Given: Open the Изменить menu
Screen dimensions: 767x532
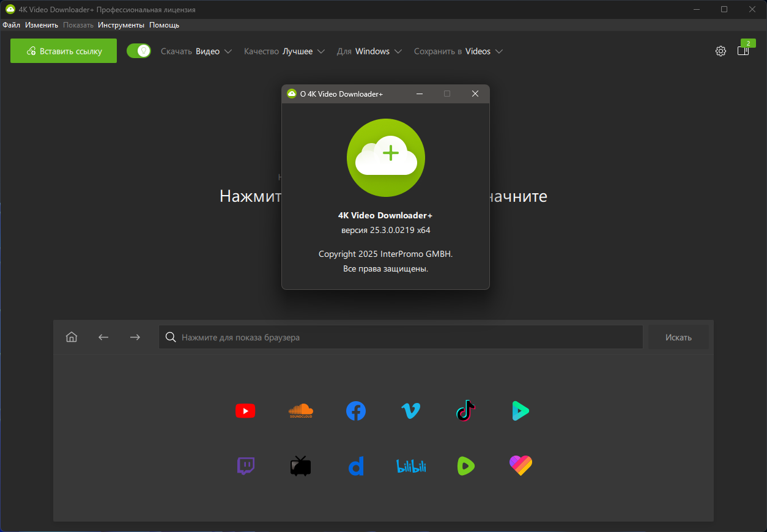Looking at the screenshot, I should (42, 25).
